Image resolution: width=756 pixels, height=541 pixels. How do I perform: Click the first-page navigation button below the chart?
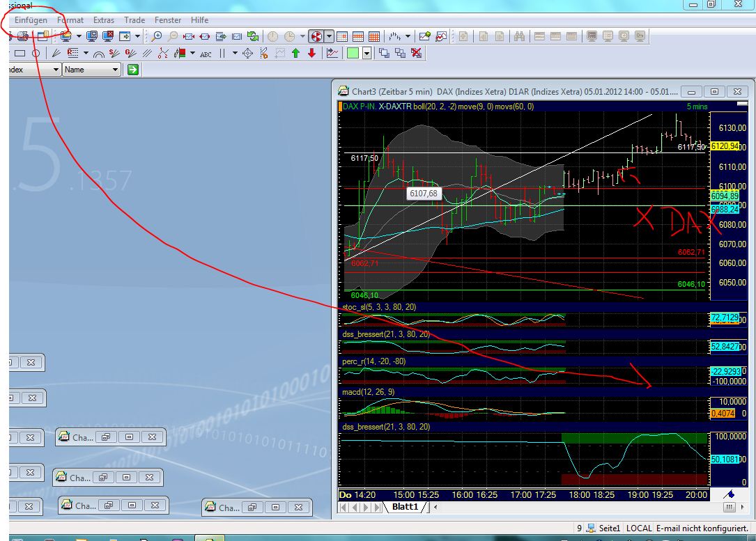pos(342,508)
